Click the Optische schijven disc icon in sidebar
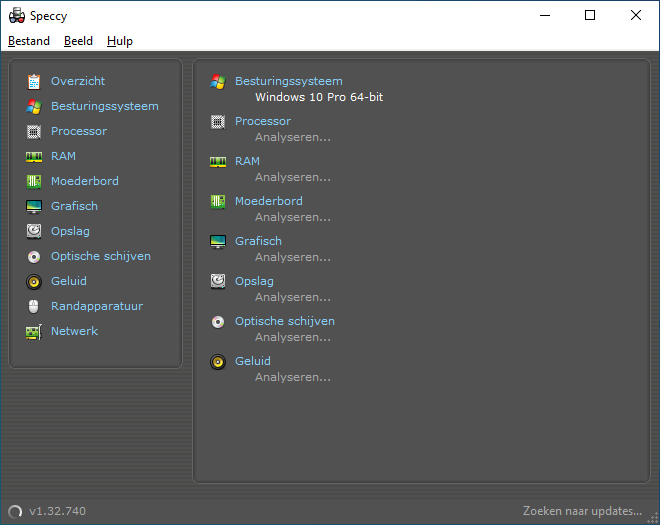660x525 pixels. click(34, 256)
